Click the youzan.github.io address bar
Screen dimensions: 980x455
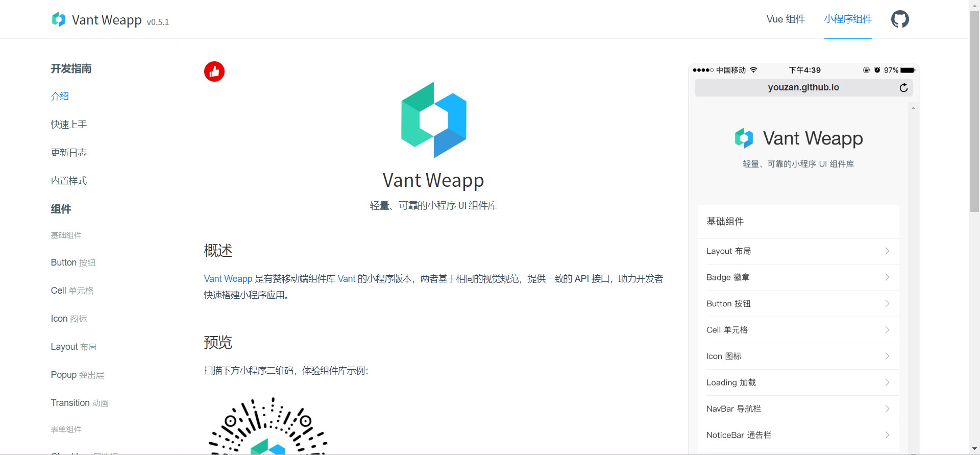[803, 88]
